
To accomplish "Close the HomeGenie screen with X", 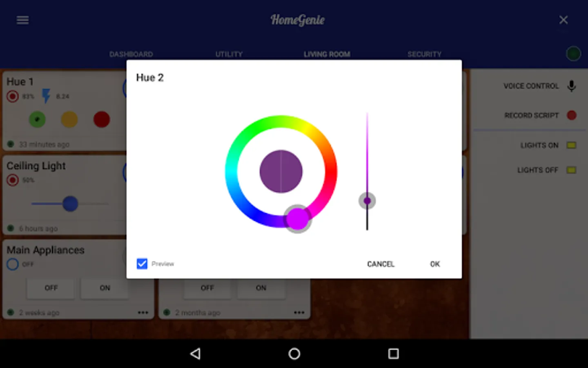I will (563, 20).
